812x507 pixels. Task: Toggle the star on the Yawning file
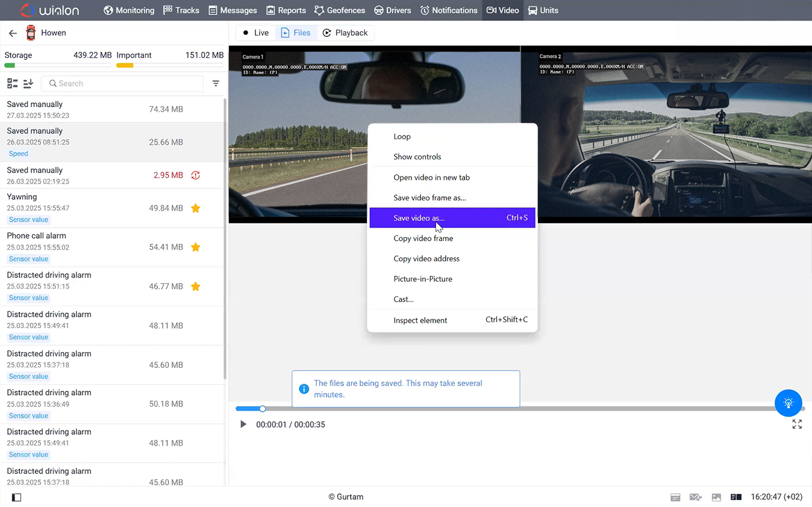[195, 208]
